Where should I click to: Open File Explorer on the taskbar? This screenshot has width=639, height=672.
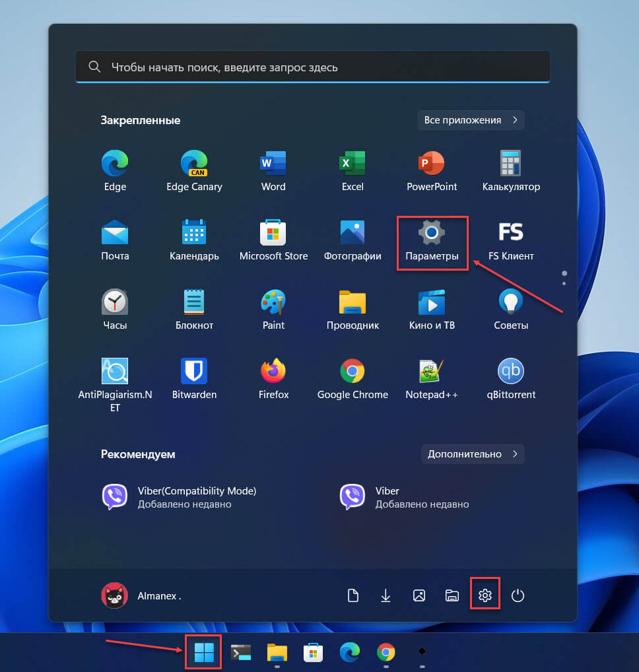pyautogui.click(x=277, y=652)
